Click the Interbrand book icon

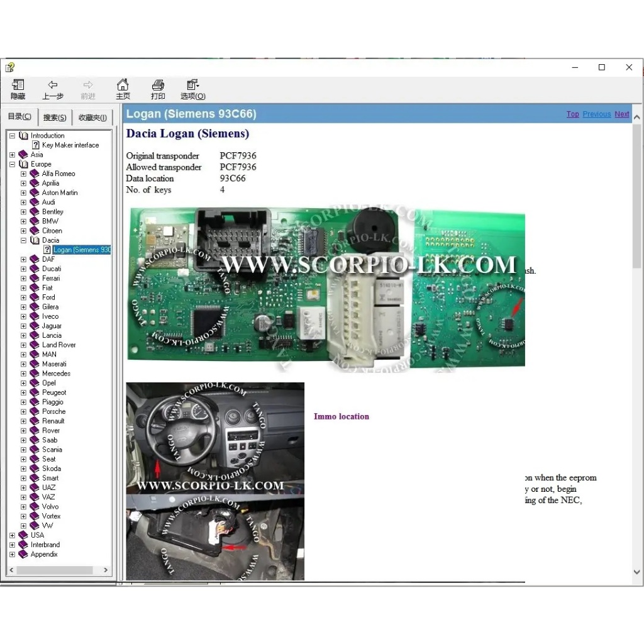pyautogui.click(x=24, y=545)
